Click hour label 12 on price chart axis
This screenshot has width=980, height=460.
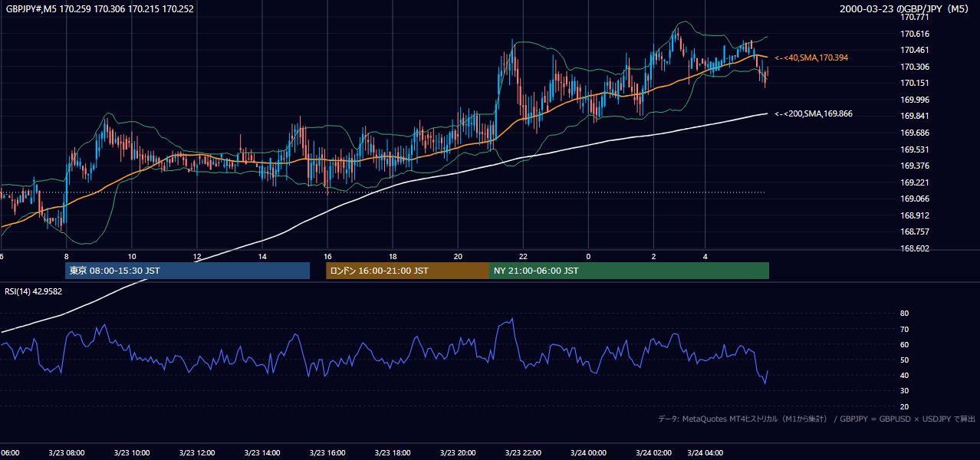(x=197, y=256)
